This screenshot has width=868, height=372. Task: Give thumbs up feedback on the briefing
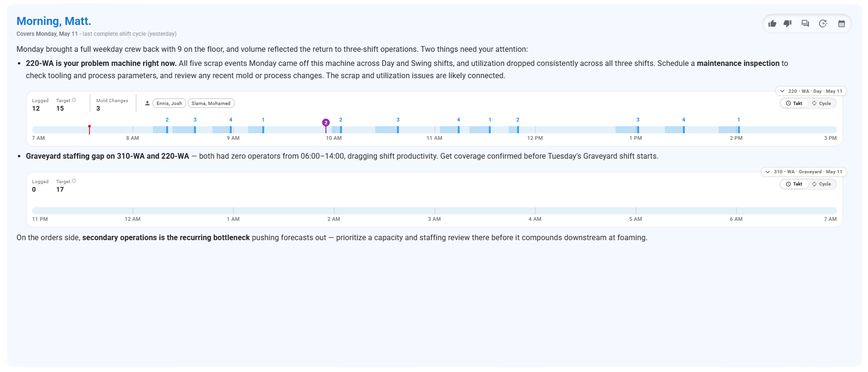point(772,24)
